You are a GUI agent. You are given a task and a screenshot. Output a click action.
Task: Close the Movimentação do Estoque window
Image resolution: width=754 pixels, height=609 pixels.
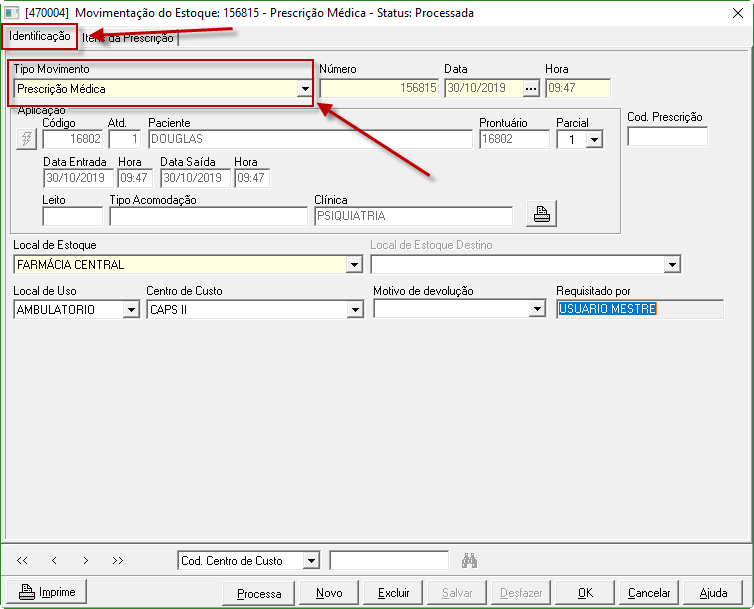(738, 13)
